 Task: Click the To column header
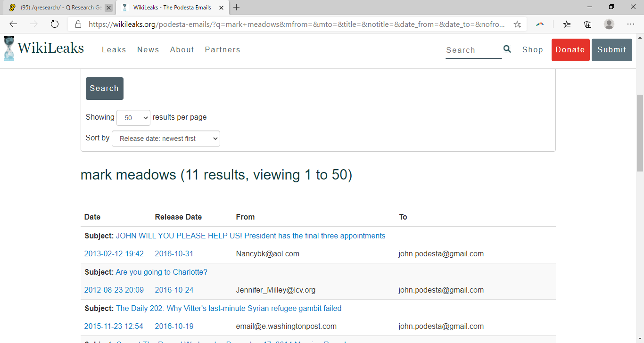tap(403, 217)
